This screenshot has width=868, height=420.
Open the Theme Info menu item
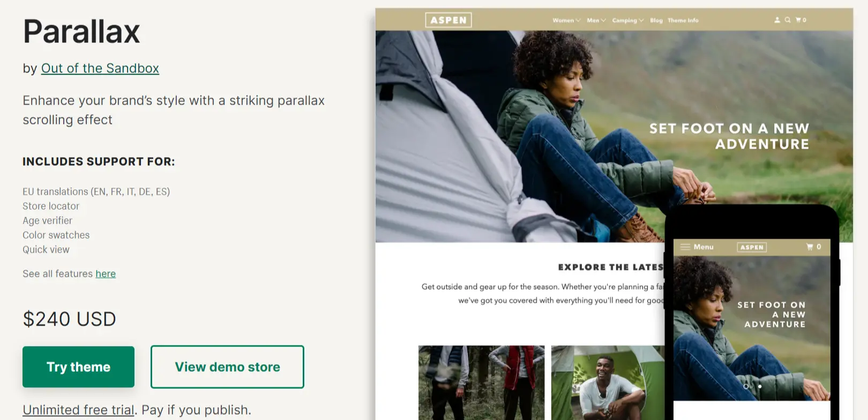click(x=683, y=20)
